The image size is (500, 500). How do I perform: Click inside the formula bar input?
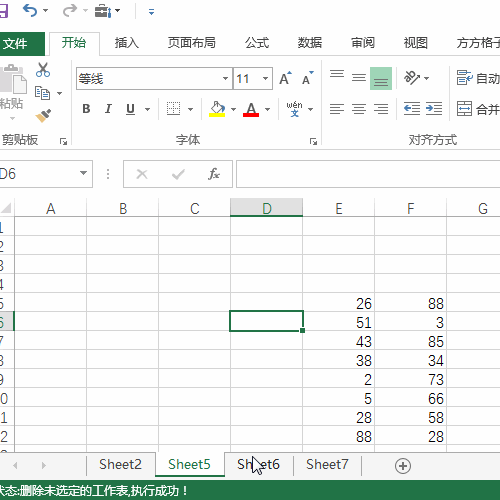[368, 174]
